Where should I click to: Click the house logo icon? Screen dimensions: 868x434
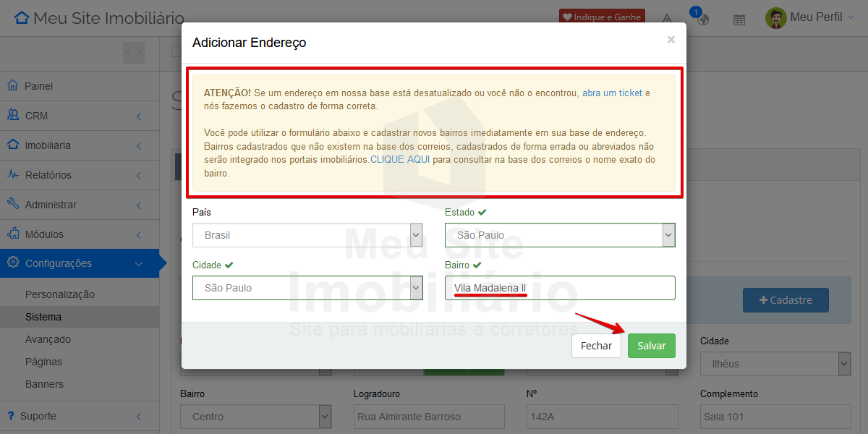point(22,18)
